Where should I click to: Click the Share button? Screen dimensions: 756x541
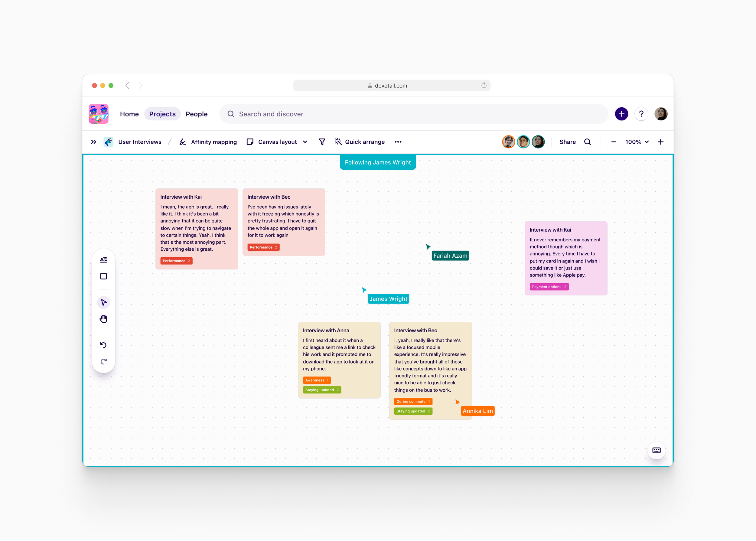pos(568,142)
